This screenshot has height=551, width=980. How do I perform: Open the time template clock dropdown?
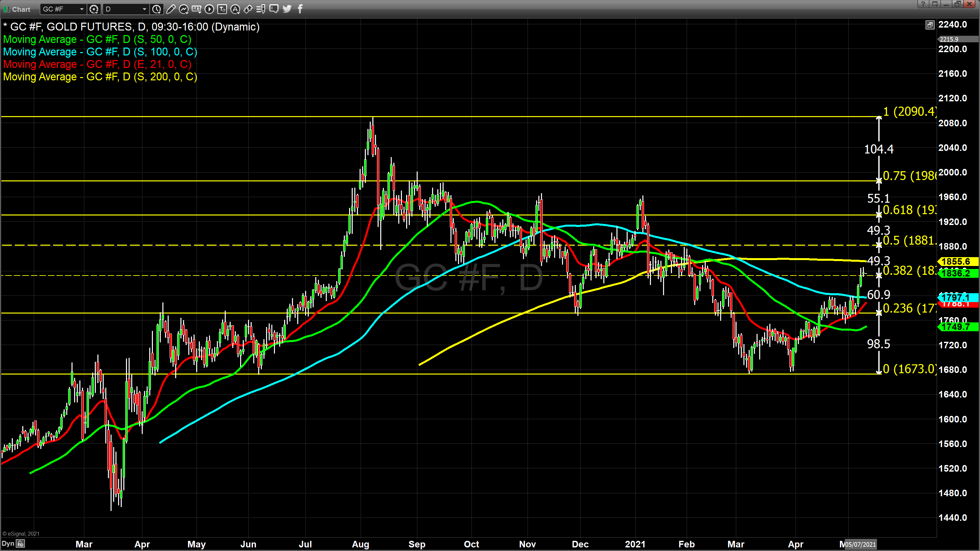pos(157,9)
